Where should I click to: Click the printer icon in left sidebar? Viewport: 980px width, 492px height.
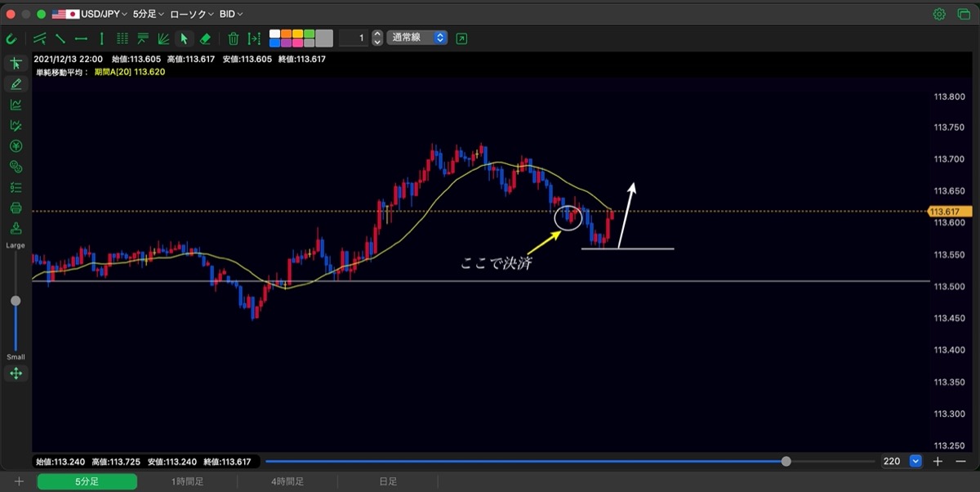pyautogui.click(x=16, y=208)
